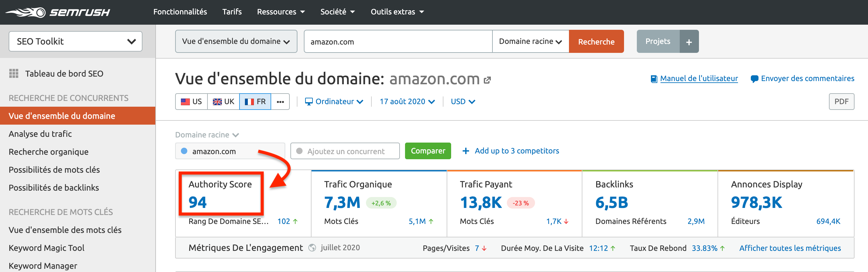Open the SEO Toolkit dropdown
Image resolution: width=868 pixels, height=272 pixels.
76,41
